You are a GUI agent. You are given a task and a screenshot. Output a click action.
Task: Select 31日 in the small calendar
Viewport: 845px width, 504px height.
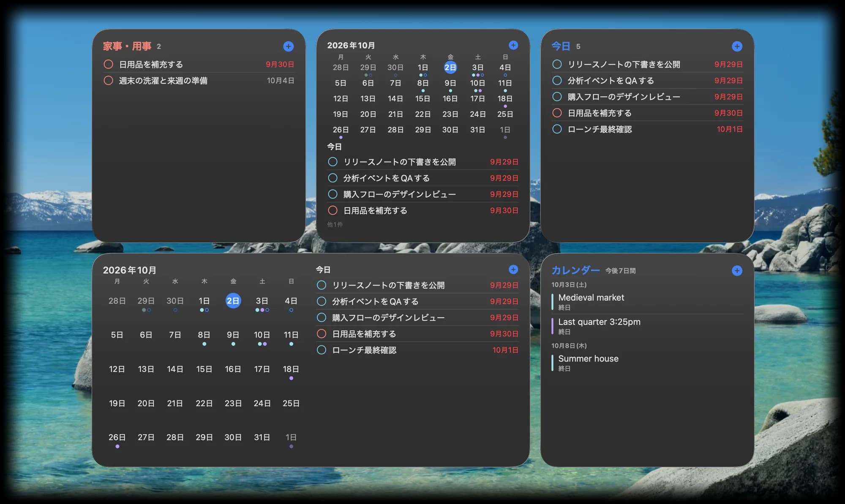click(x=478, y=130)
